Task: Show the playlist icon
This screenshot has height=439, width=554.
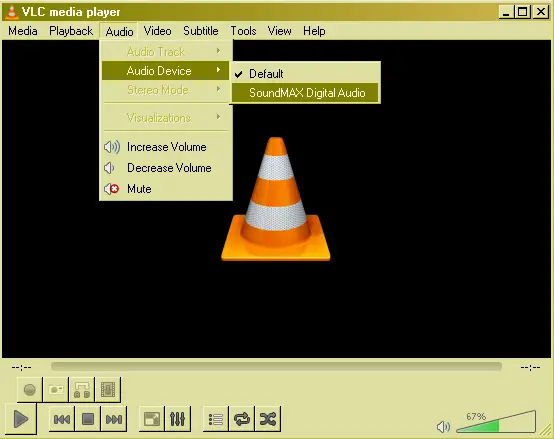Action: click(216, 419)
